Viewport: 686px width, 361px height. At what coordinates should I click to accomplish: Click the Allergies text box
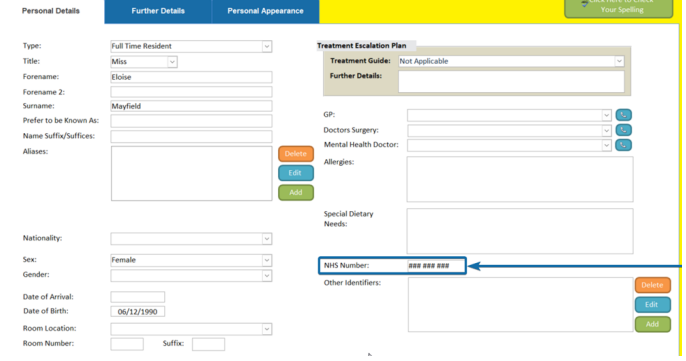click(x=520, y=179)
